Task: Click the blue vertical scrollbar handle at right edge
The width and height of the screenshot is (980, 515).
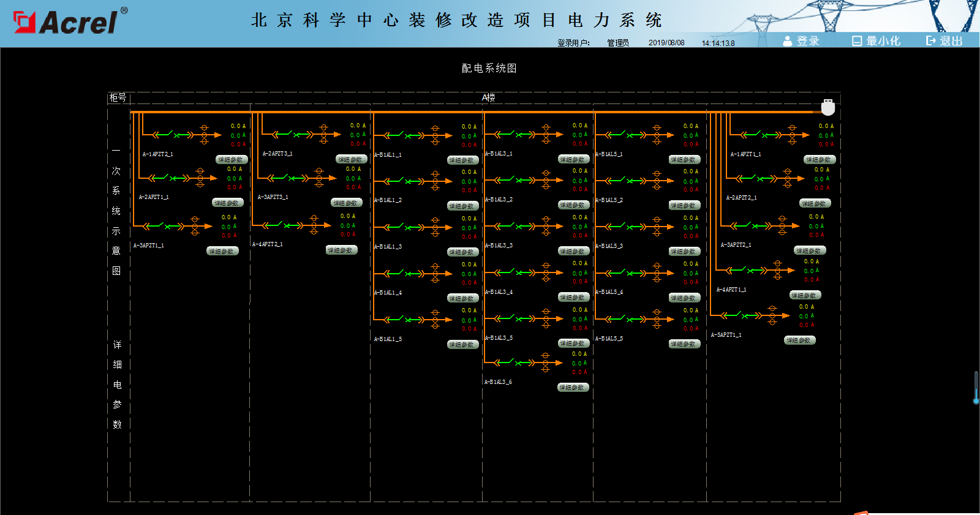Action: (976, 387)
